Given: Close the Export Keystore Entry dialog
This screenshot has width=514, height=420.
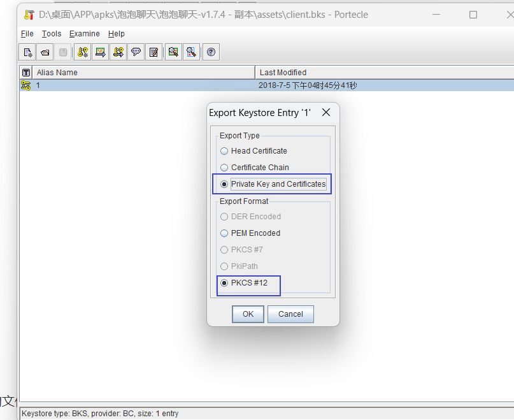Looking at the screenshot, I should coord(326,113).
